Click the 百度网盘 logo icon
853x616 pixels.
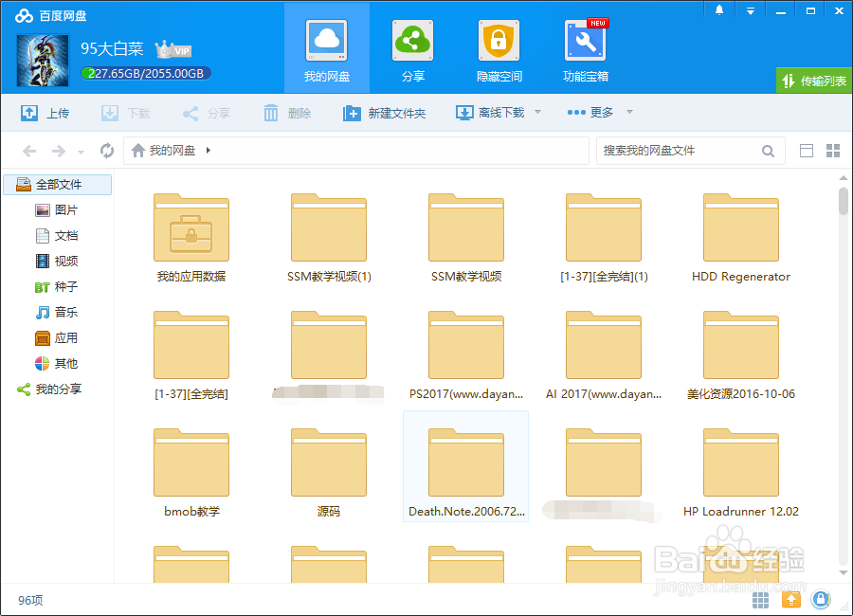pos(25,16)
